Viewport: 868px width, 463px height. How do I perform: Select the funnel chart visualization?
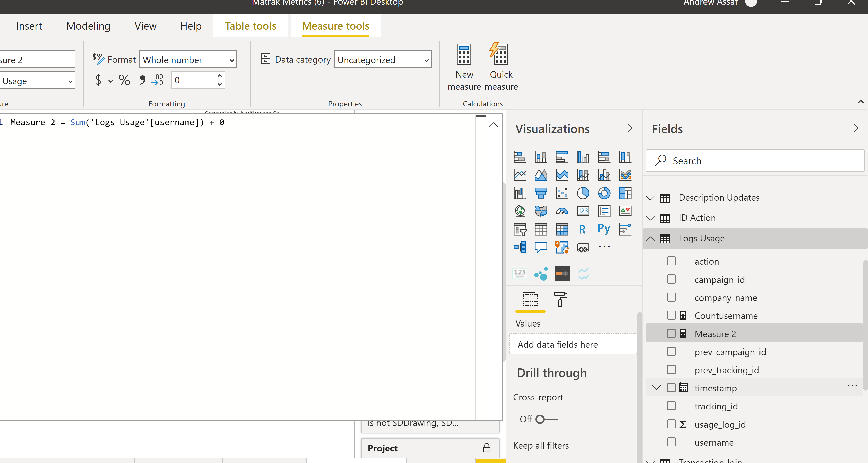pyautogui.click(x=541, y=193)
